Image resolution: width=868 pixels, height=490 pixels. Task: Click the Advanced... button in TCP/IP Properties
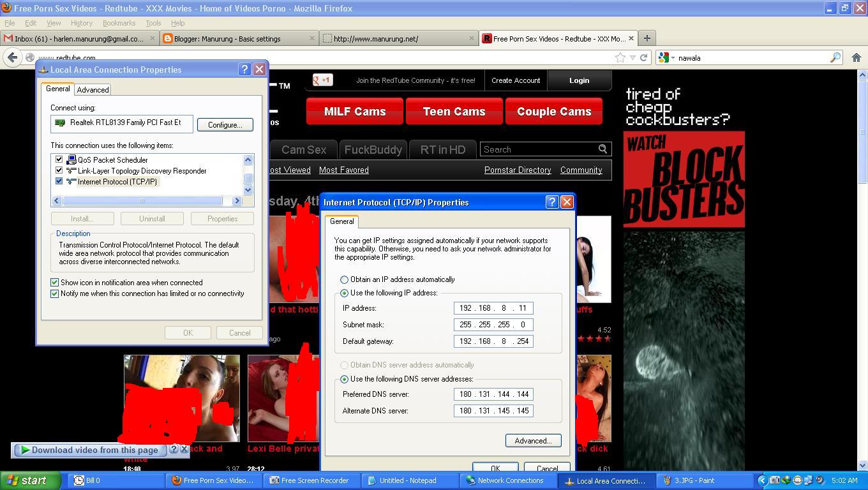[533, 441]
